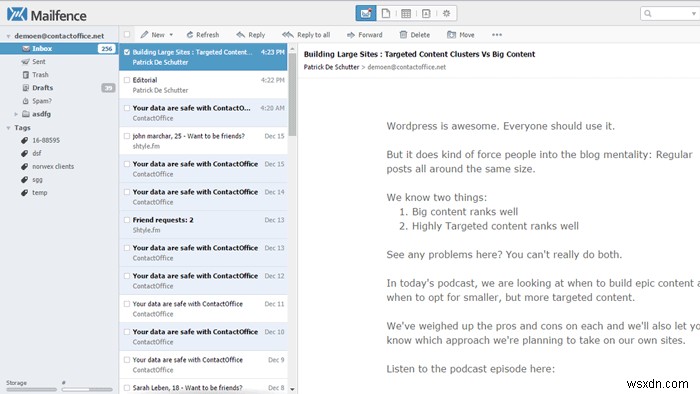This screenshot has width=700, height=394.
Task: Click the Inbox folder icon
Action: pos(26,48)
